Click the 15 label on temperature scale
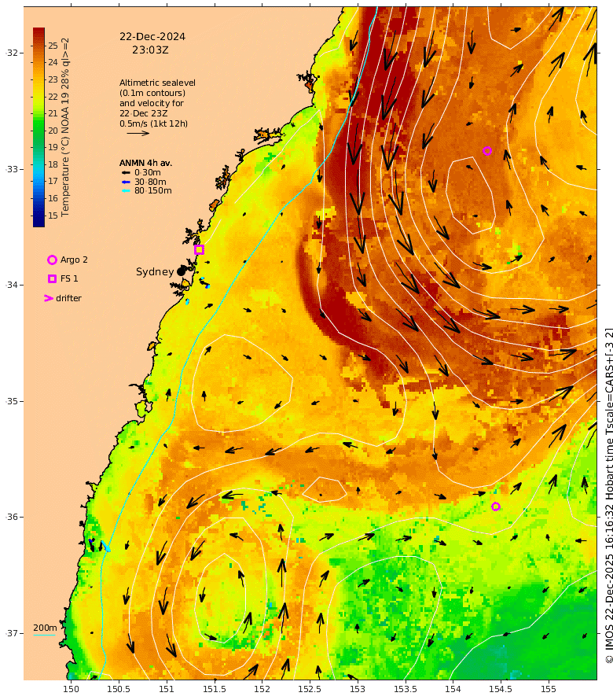 pyautogui.click(x=53, y=216)
